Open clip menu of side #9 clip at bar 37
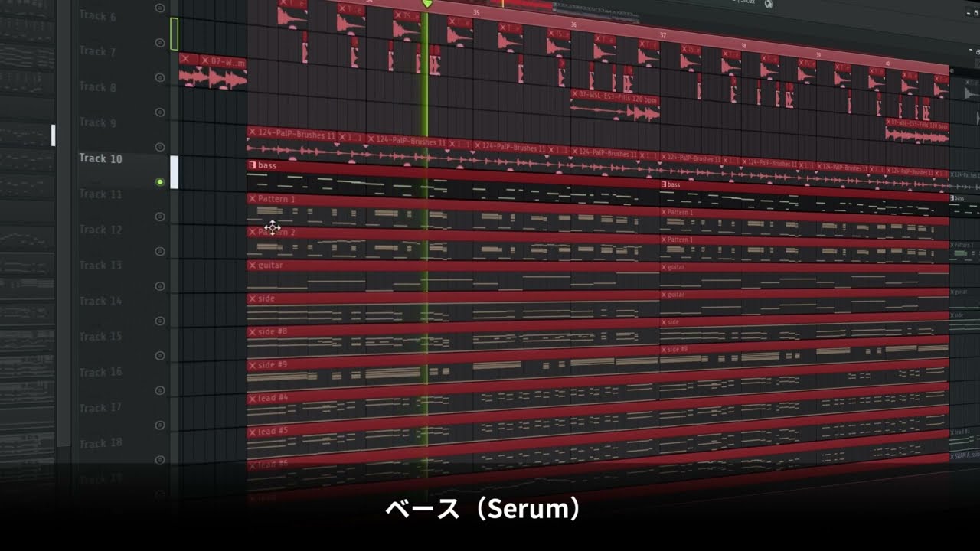980x551 pixels. pos(664,350)
